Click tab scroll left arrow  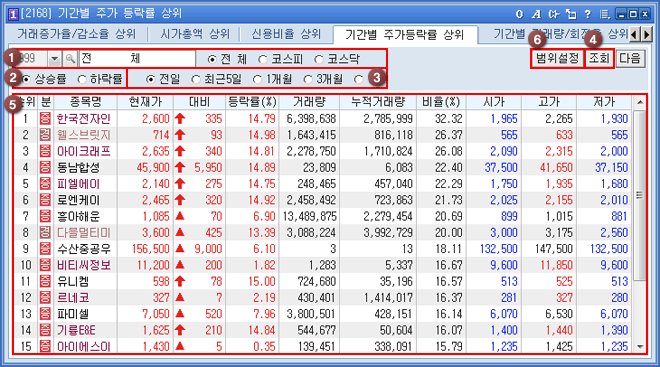pos(635,34)
